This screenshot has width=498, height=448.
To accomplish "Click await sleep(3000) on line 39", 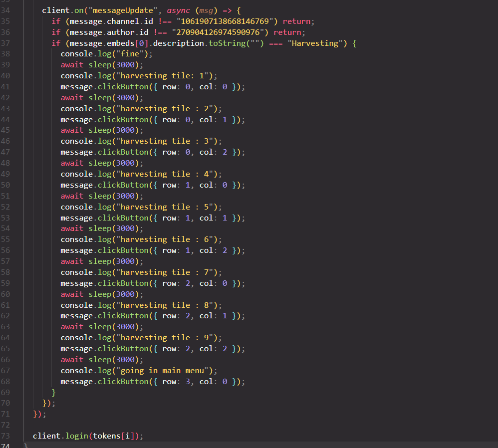I will 102,65.
